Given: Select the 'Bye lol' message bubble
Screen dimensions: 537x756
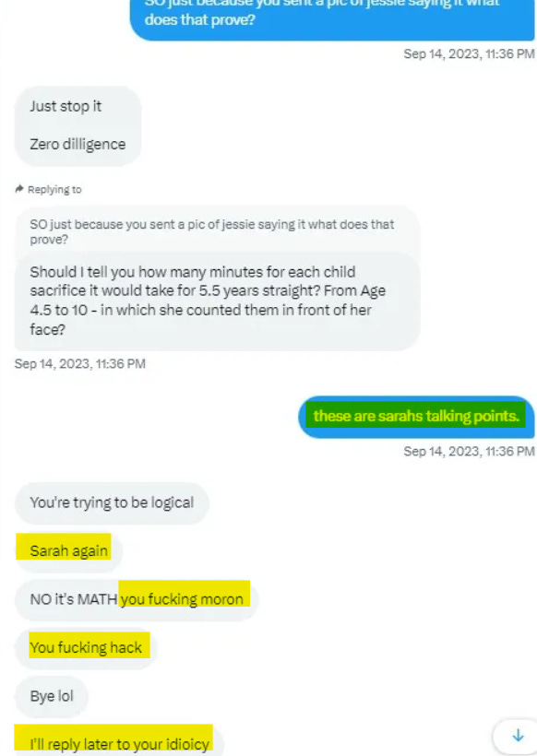Looking at the screenshot, I should [52, 696].
